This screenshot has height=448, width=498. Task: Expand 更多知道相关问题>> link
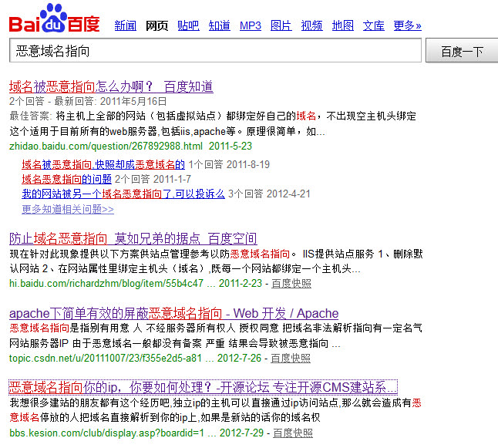[68, 209]
